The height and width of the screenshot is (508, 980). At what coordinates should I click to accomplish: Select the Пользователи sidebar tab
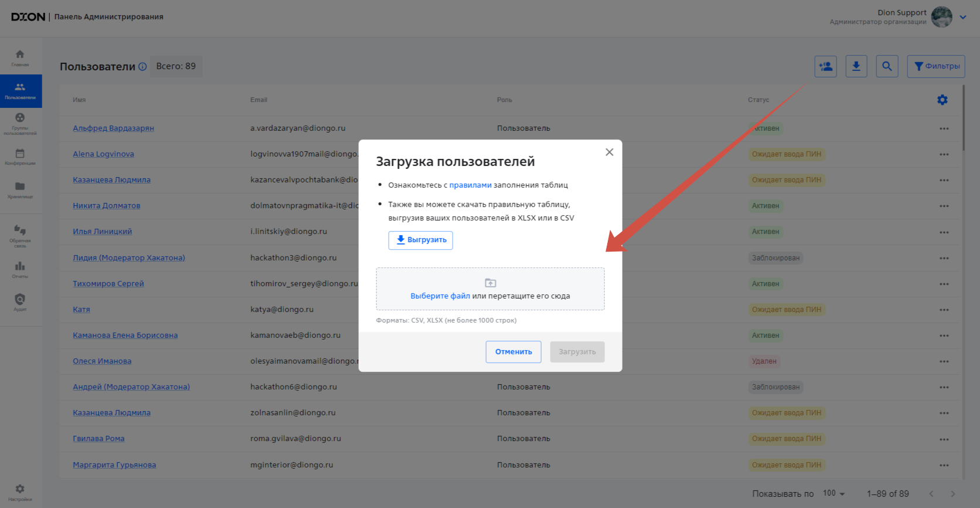[21, 91]
